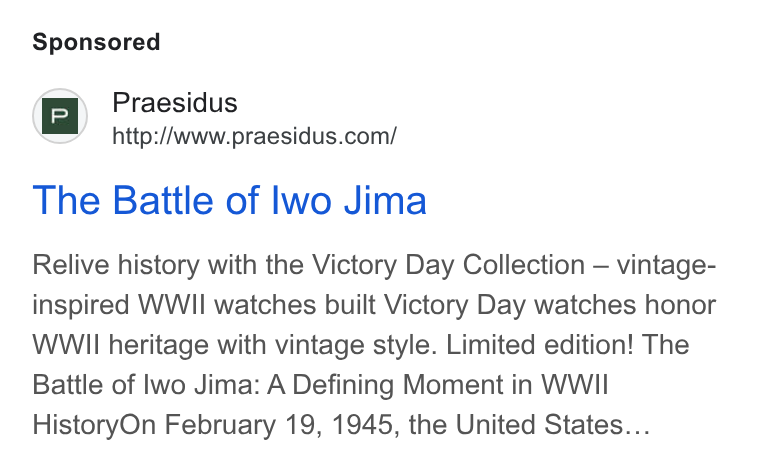760x466 pixels.
Task: Click the green Praesidus P favicon
Action: coord(60,116)
